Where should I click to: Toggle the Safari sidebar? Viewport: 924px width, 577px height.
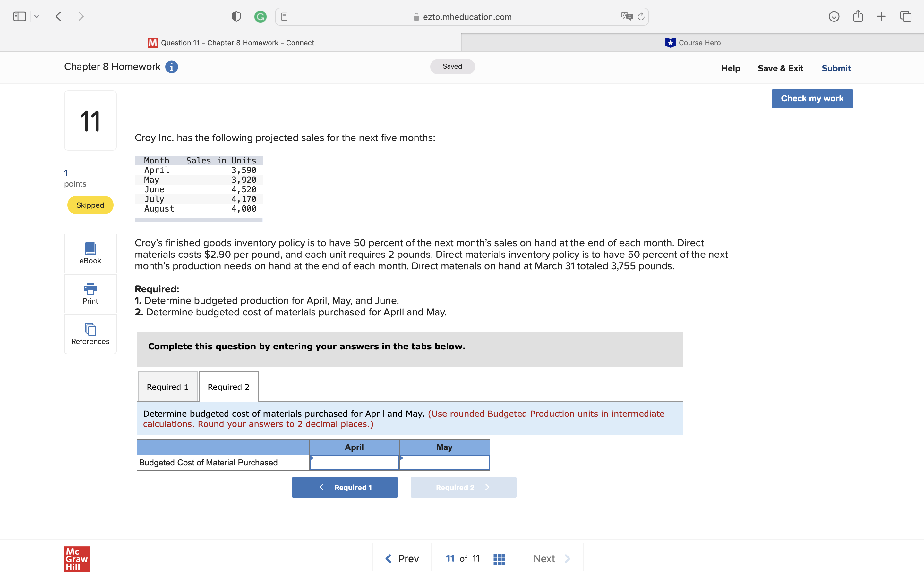pyautogui.click(x=20, y=16)
